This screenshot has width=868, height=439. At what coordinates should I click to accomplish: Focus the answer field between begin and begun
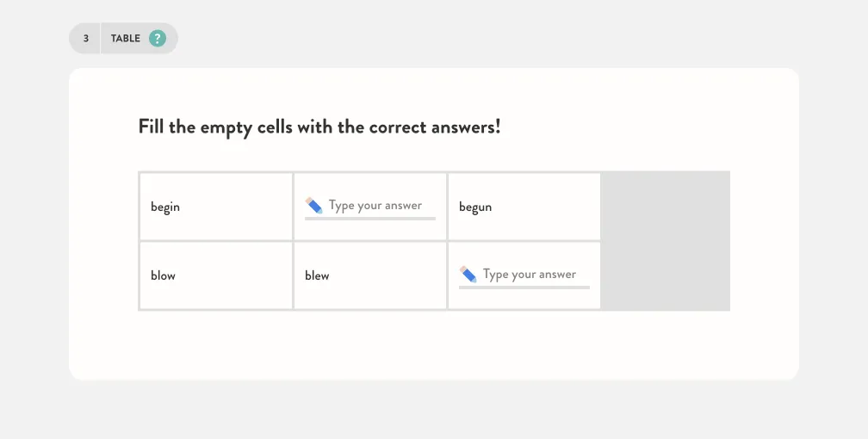point(369,207)
